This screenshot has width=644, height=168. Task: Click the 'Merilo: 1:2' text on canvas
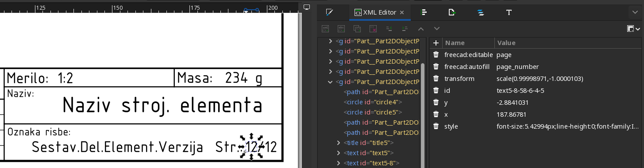click(40, 79)
